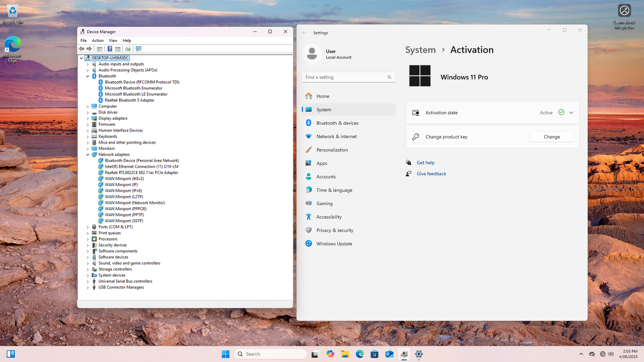Expand Universal Serial Bus controllers
This screenshot has height=362, width=644.
(x=88, y=281)
